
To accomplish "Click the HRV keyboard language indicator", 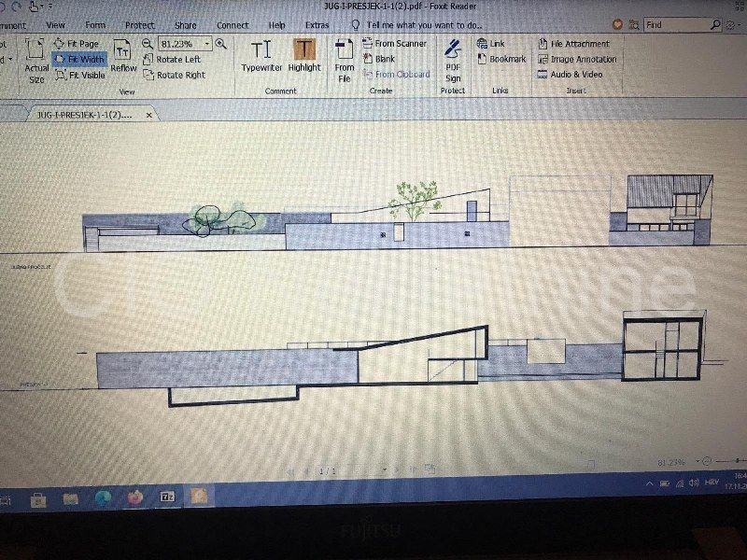I will pos(712,483).
